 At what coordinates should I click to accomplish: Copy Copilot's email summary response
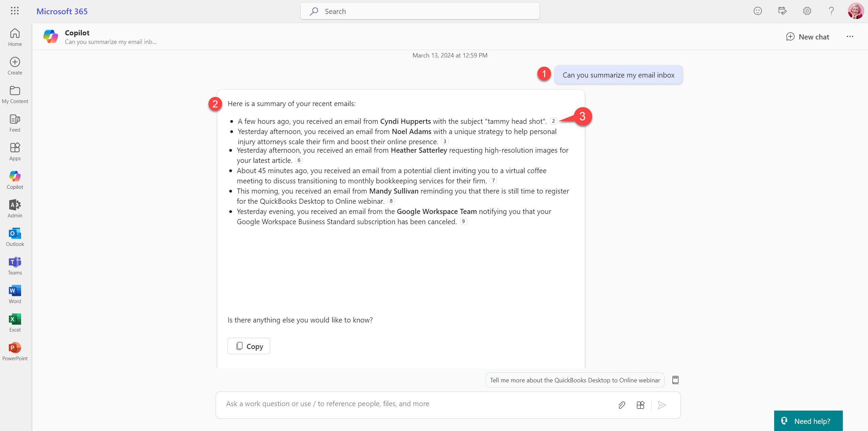(x=249, y=346)
